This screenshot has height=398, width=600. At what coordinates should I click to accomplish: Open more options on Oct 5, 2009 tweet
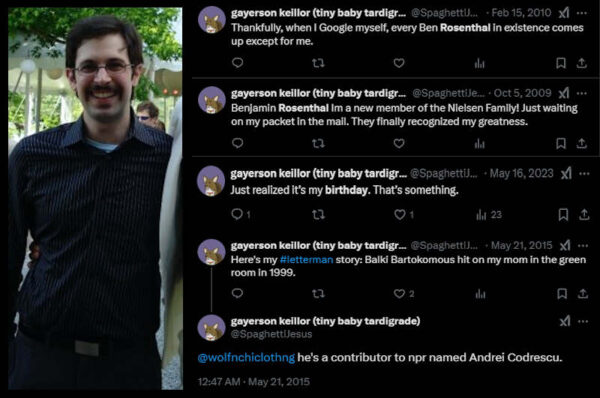point(582,93)
